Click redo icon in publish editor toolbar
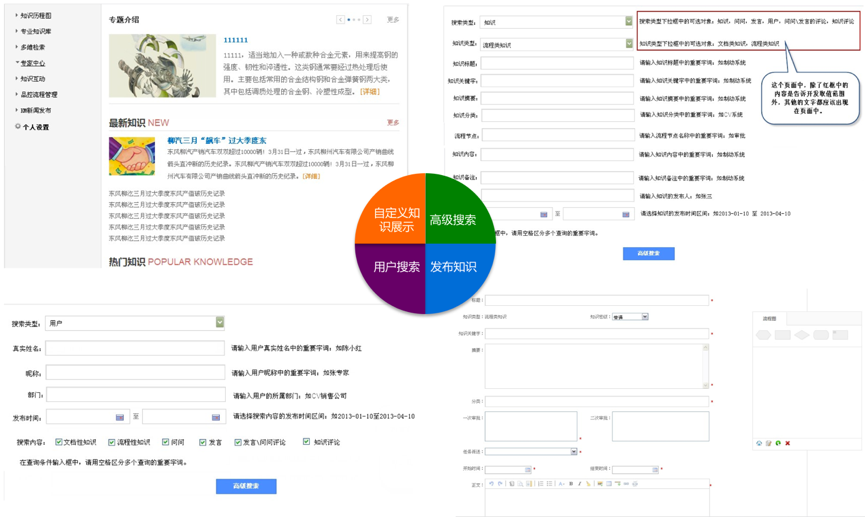Viewport: 865px width, 517px height. pos(500,483)
